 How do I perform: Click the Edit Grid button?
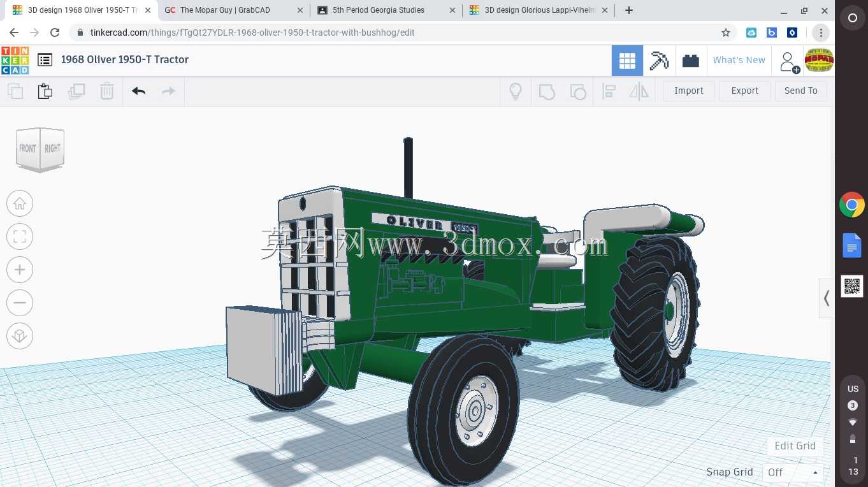pyautogui.click(x=795, y=446)
